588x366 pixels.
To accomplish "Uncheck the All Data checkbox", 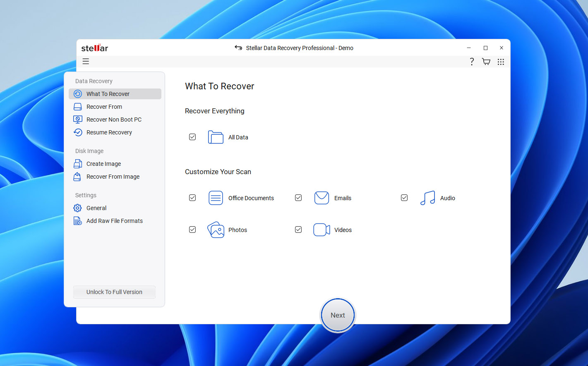I will coord(192,137).
